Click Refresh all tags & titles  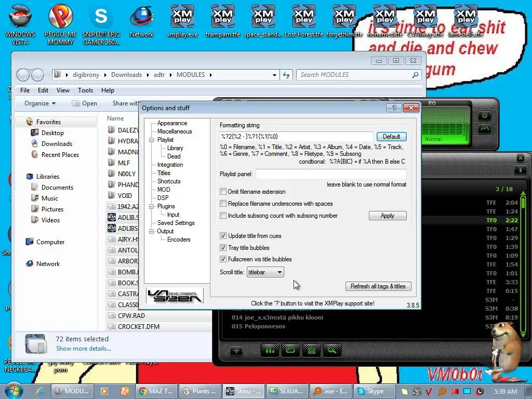378,286
